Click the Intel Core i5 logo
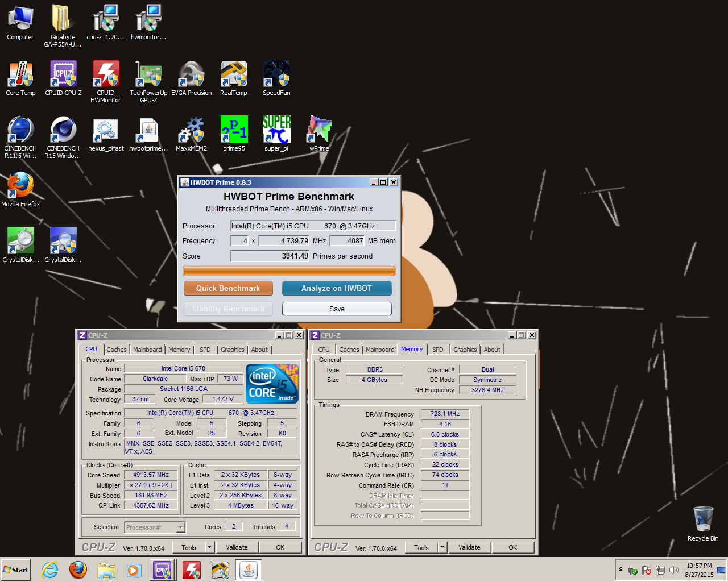Image resolution: width=728 pixels, height=582 pixels. click(x=272, y=384)
